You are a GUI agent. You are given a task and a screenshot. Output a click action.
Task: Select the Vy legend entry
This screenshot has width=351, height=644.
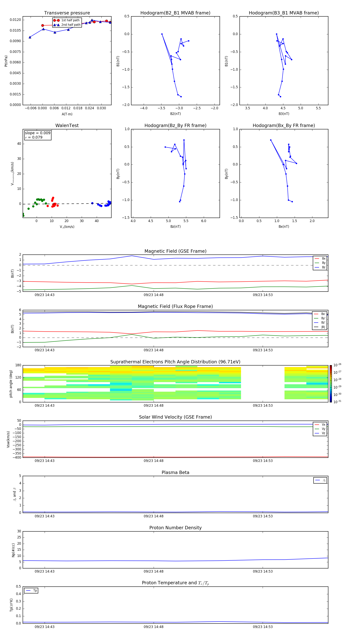(320, 429)
